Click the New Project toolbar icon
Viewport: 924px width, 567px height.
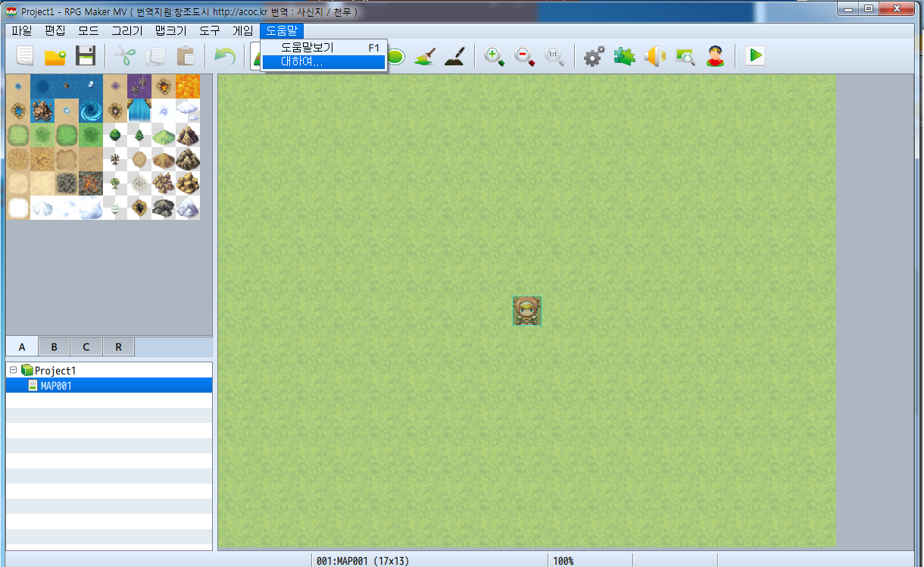click(x=25, y=56)
